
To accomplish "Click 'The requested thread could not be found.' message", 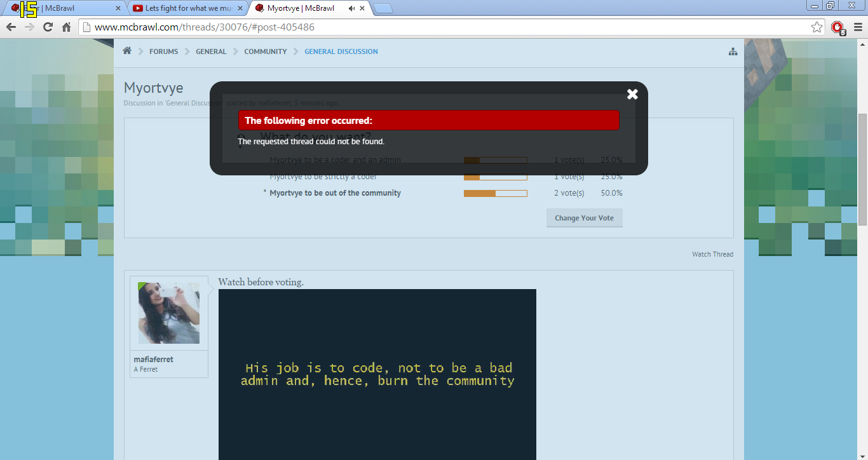I will coord(311,142).
